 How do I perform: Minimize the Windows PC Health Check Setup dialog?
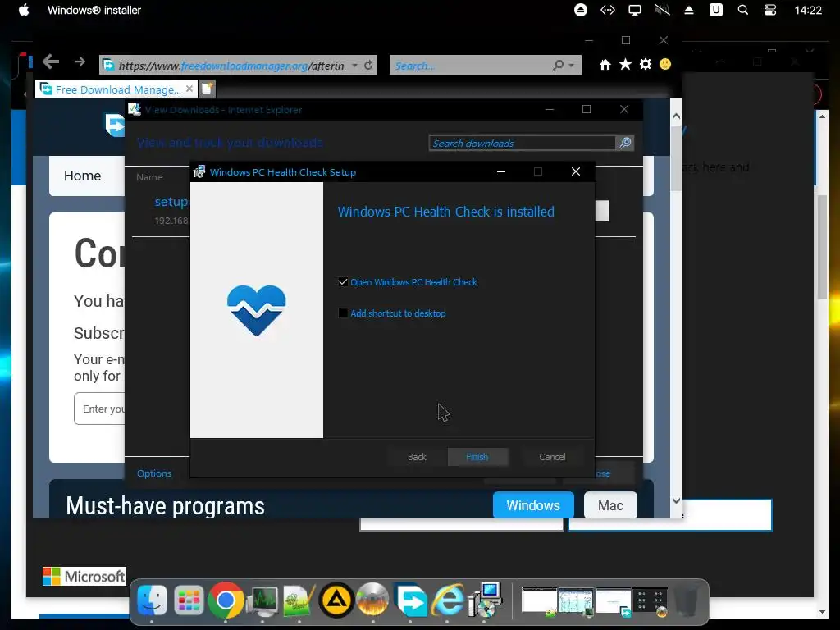click(x=501, y=171)
